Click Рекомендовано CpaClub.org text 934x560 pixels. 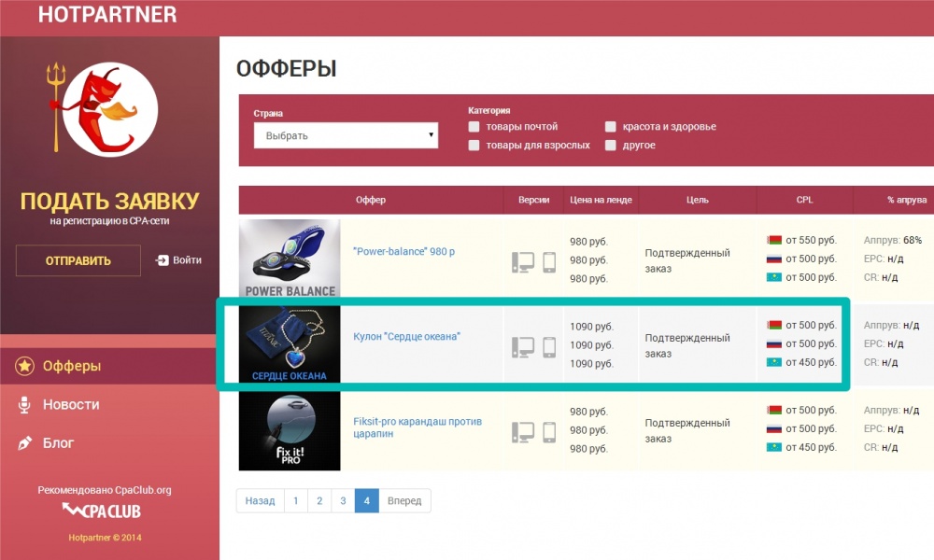(105, 490)
